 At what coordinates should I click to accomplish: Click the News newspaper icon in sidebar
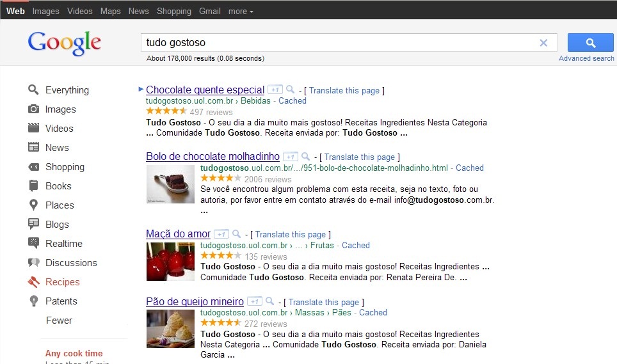coord(33,147)
